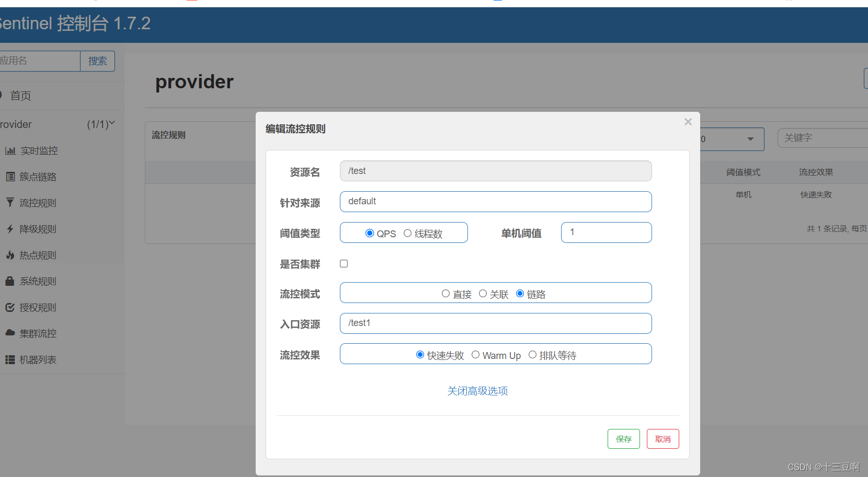Click the degrade rules lightning icon
This screenshot has width=868, height=477.
click(x=10, y=229)
